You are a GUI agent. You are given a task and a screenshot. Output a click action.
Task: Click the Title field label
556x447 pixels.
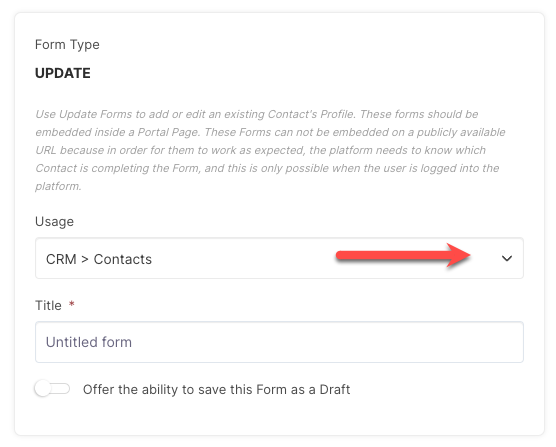[48, 305]
